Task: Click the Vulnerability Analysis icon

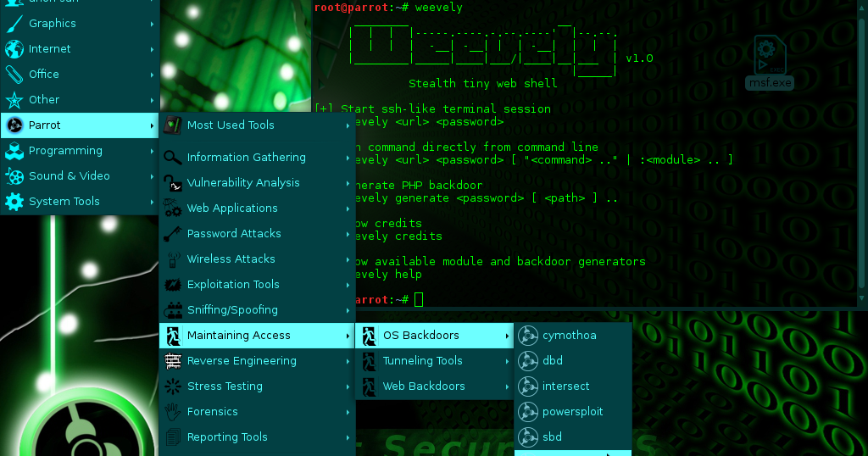Action: [x=173, y=182]
